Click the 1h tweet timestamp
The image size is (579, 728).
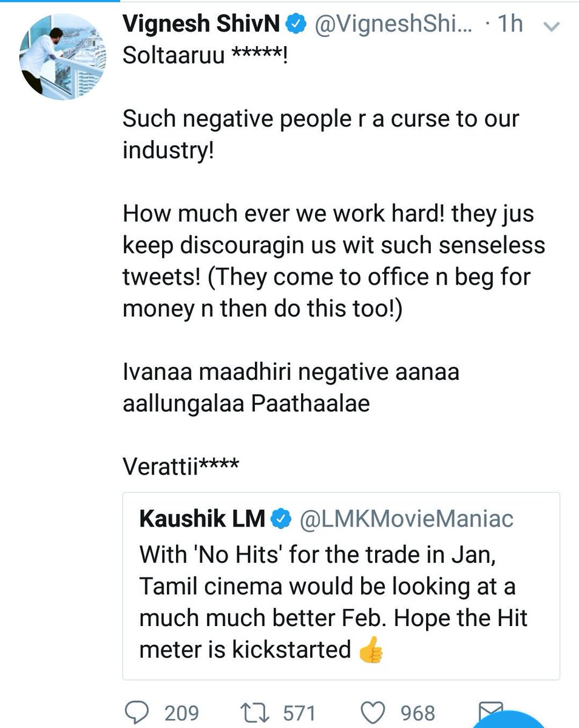point(510,25)
